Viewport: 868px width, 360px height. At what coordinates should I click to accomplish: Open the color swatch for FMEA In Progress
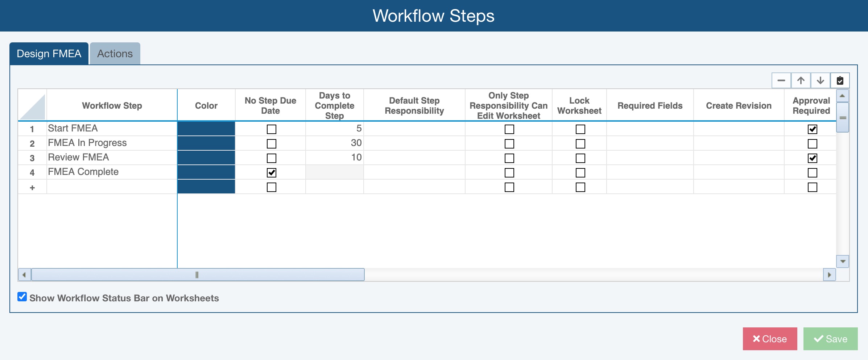(206, 143)
